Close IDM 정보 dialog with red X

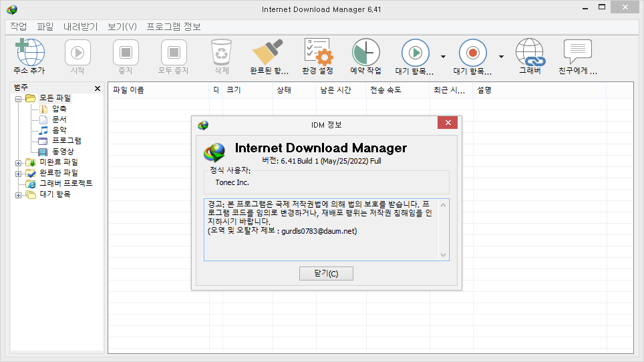click(x=448, y=123)
